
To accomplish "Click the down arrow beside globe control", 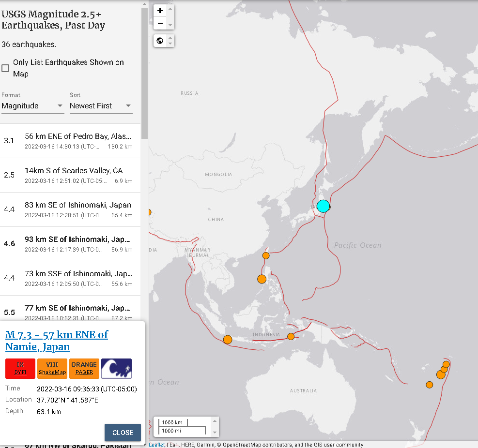I will (170, 44).
